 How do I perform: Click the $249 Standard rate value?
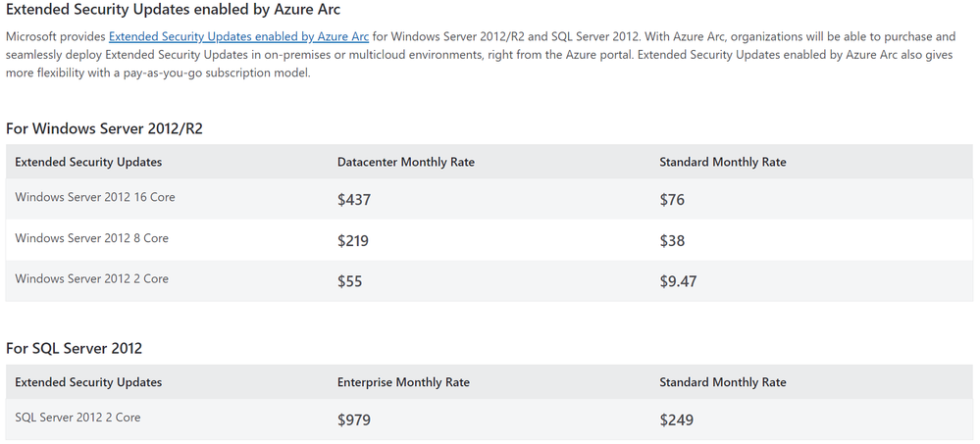coord(676,420)
